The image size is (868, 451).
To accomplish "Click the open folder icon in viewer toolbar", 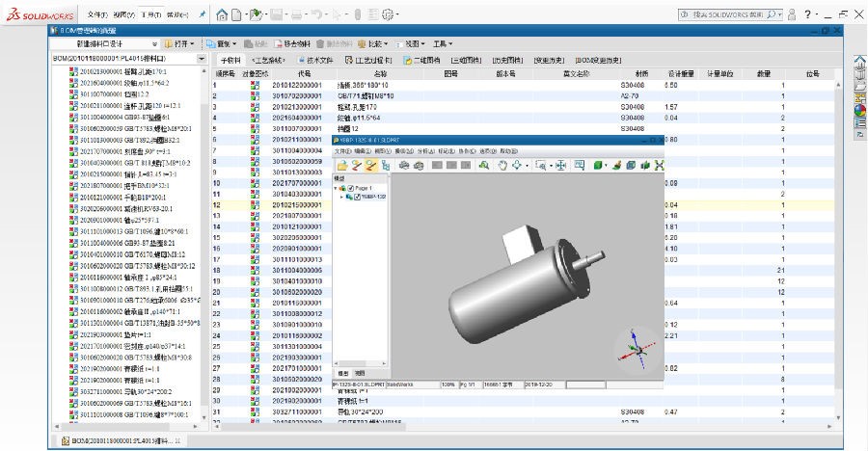I will click(341, 166).
